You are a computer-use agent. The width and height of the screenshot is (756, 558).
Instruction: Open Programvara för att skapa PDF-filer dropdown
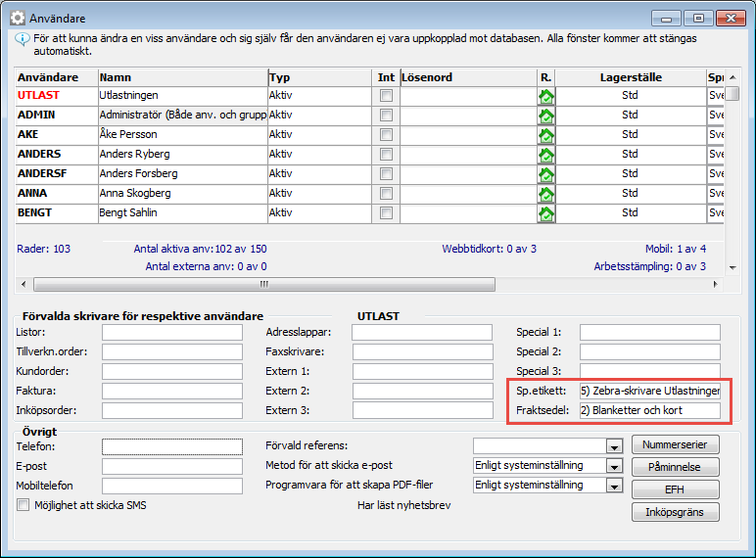(614, 486)
